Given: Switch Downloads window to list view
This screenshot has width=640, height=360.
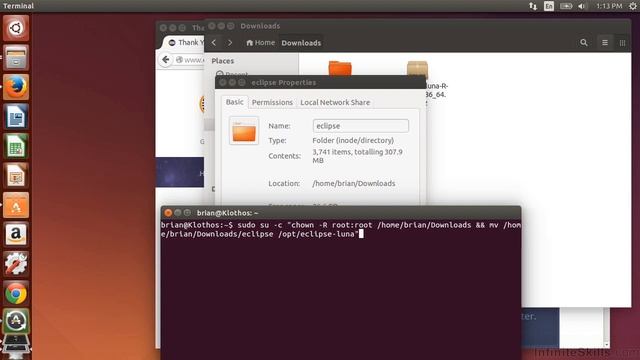Looking at the screenshot, I should 605,42.
